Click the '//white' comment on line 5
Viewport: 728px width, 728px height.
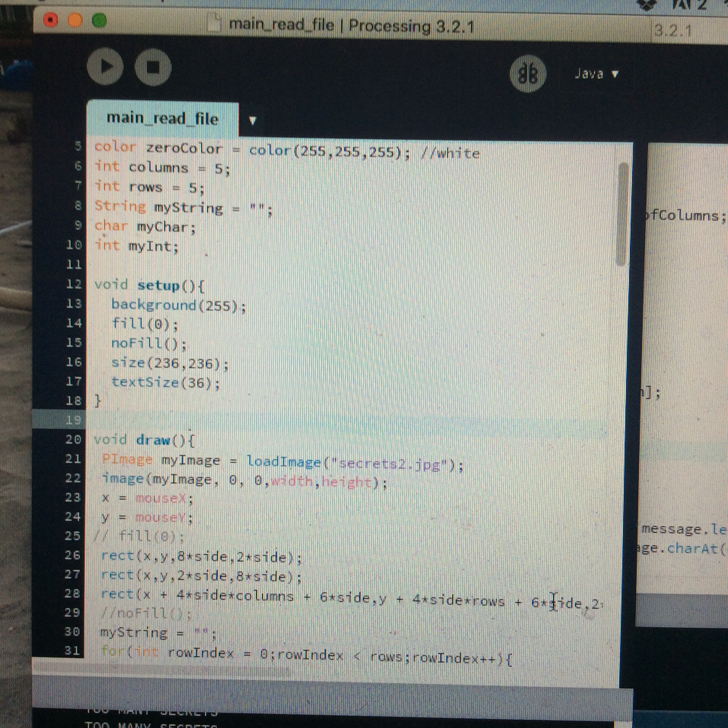pos(449,154)
